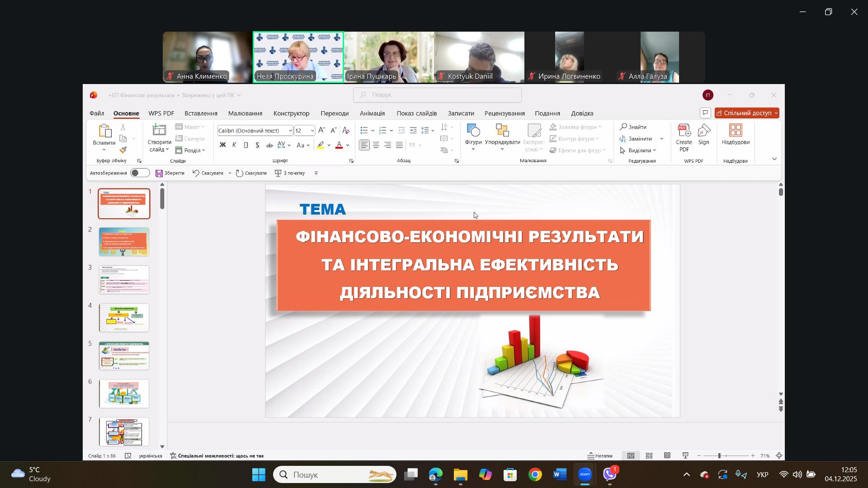Viewport: 868px width, 488px height.
Task: Toggle the Автозбереження switch
Action: point(140,173)
